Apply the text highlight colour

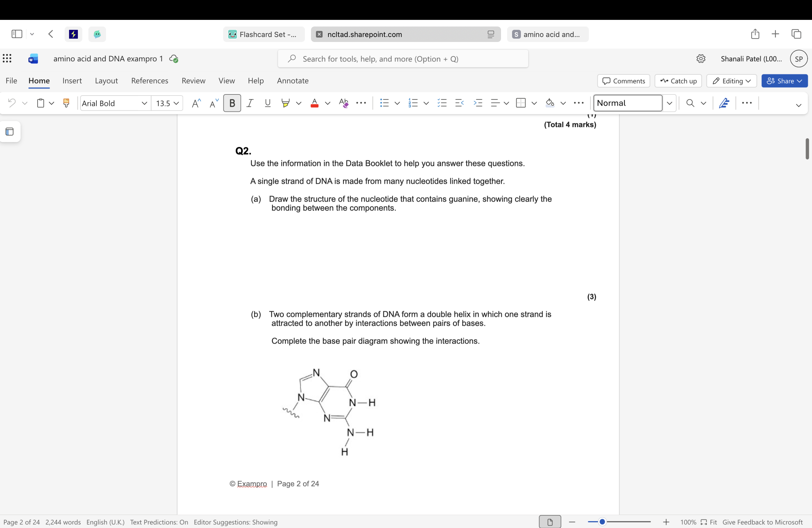point(285,103)
